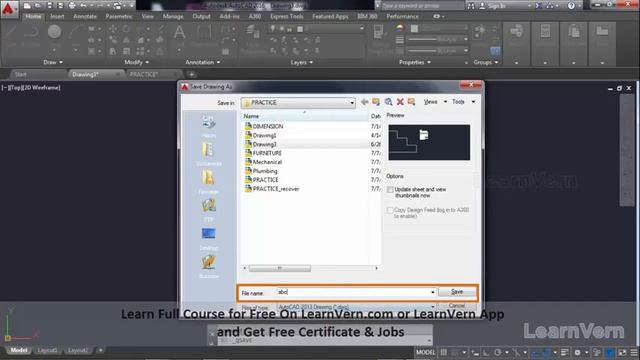Open Layer Properties icon in Layers panel

pos(252,31)
